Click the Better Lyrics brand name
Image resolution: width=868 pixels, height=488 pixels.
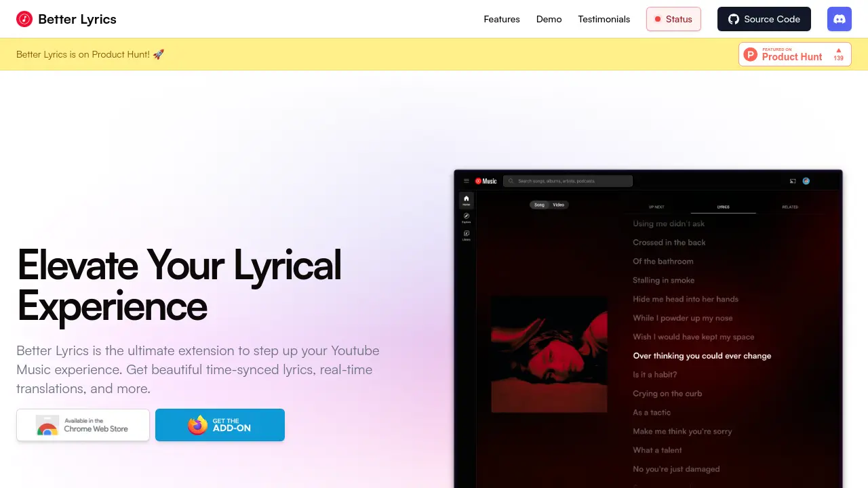pos(77,19)
